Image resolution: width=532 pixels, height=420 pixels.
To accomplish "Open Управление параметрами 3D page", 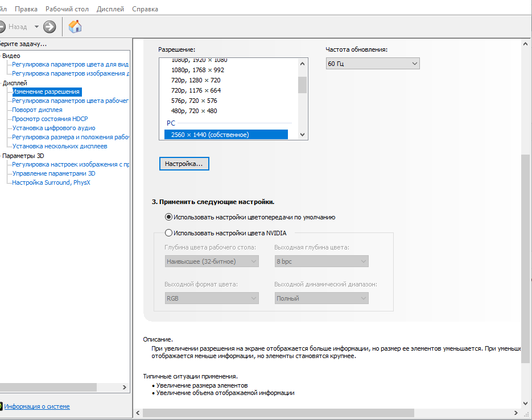I will tap(53, 173).
